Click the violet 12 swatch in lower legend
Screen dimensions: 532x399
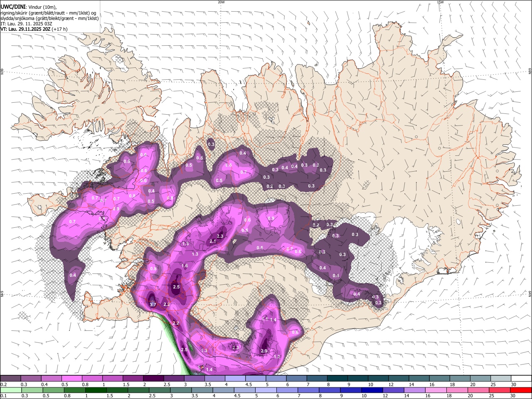tap(393, 390)
